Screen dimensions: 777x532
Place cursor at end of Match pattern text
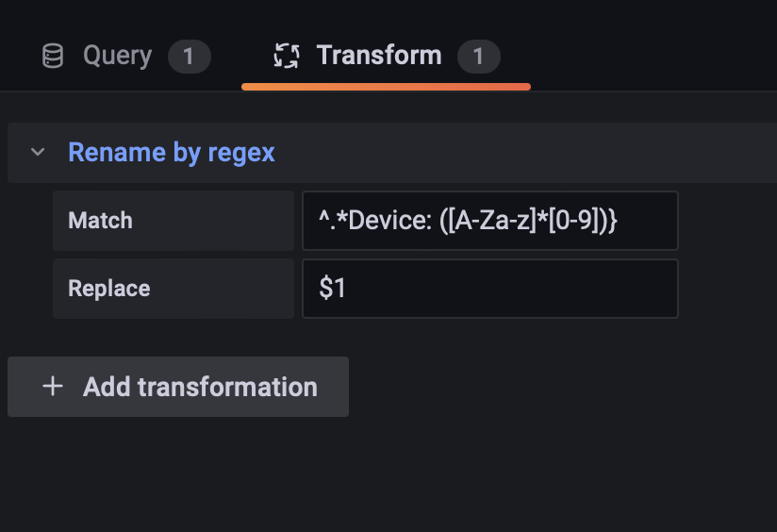[618, 221]
